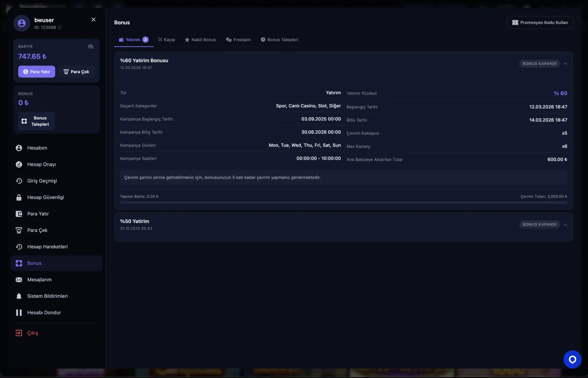This screenshot has width=588, height=378.
Task: Log out using the Çıkış link
Action: 32,333
